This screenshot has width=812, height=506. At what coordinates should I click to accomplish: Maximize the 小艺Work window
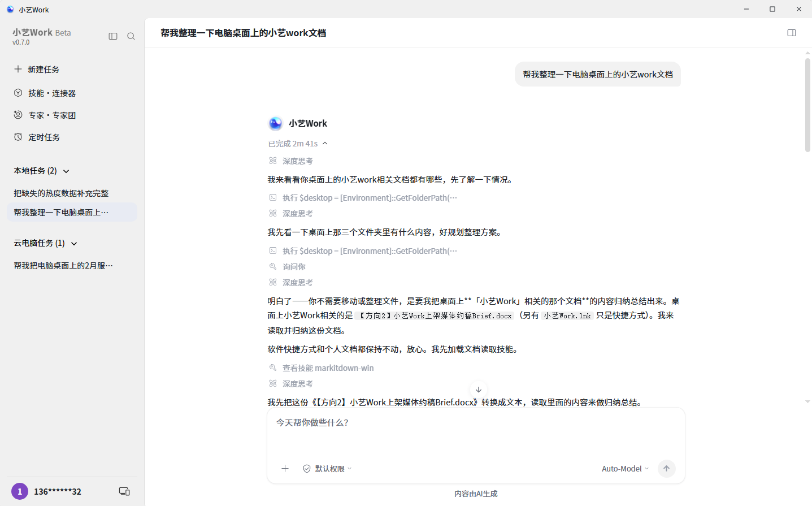772,9
